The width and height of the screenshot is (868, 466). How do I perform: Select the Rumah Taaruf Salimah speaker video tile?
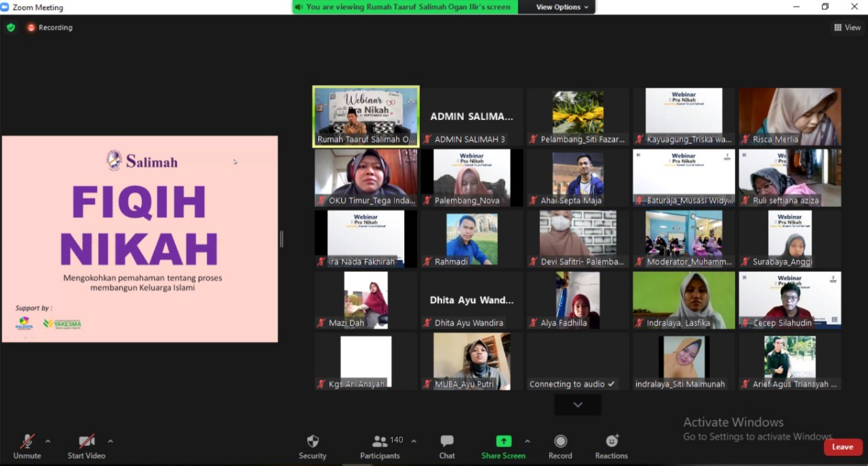click(366, 116)
